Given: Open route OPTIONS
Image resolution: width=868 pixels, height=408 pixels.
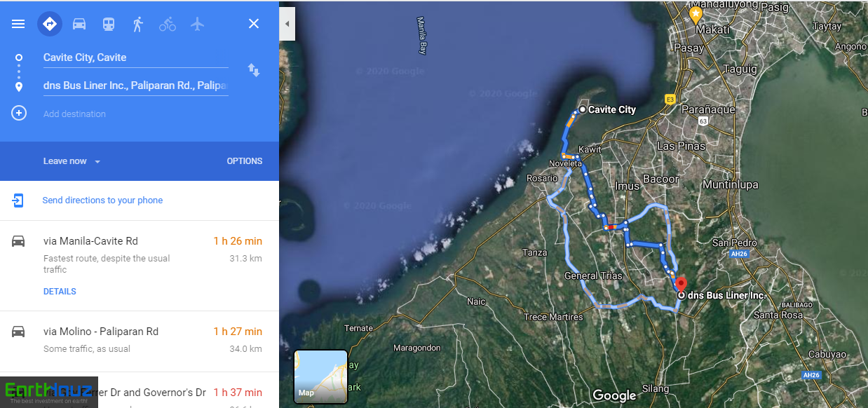Looking at the screenshot, I should point(245,161).
